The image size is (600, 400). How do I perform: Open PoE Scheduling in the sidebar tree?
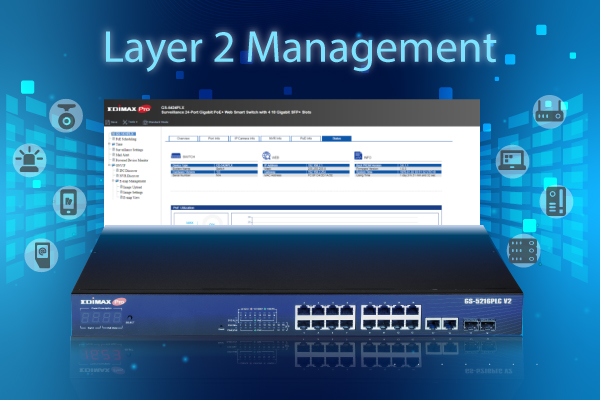coord(126,139)
